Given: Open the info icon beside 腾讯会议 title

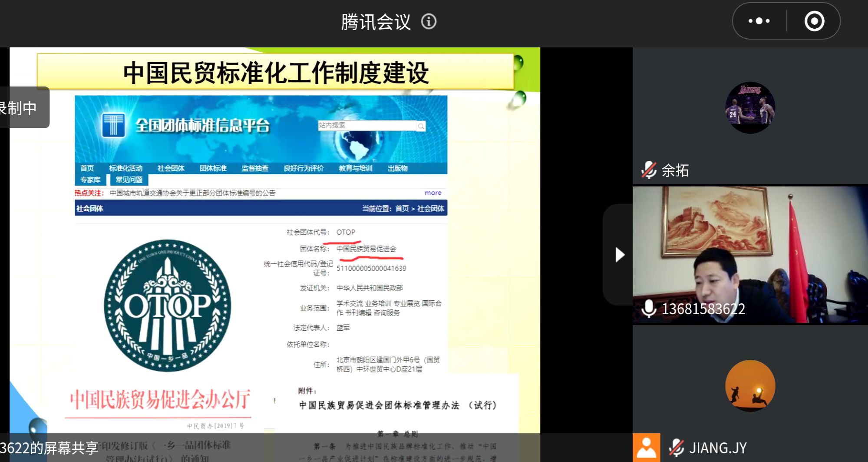Looking at the screenshot, I should click(x=429, y=21).
